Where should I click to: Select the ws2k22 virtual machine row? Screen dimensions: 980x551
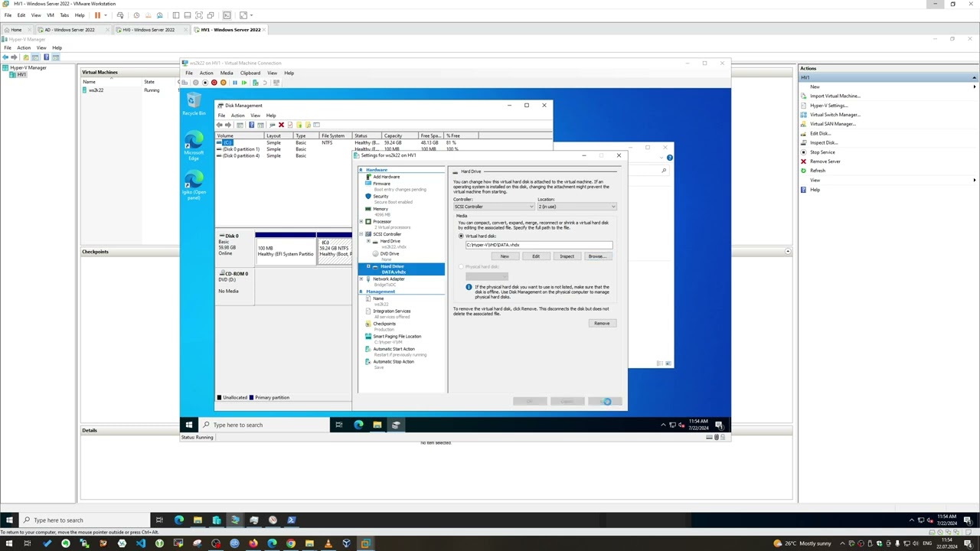coord(130,90)
